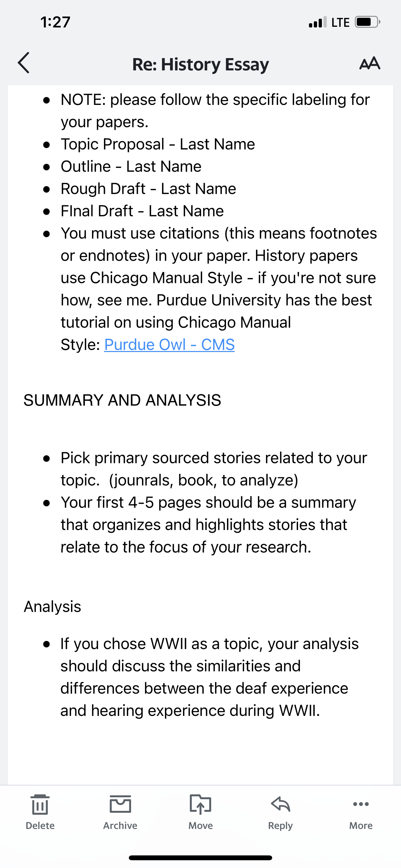Move email to another folder
Viewport: 401px width, 868px height.
point(200,812)
